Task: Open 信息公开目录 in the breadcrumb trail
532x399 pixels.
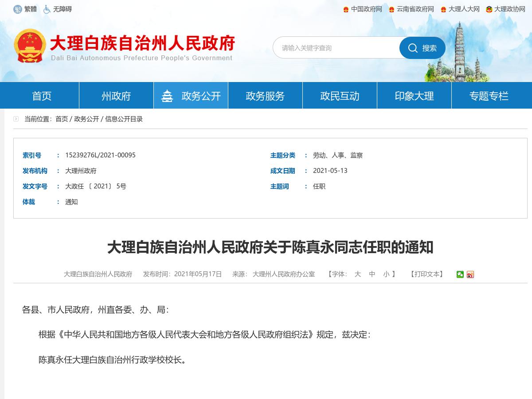Action: pos(125,119)
